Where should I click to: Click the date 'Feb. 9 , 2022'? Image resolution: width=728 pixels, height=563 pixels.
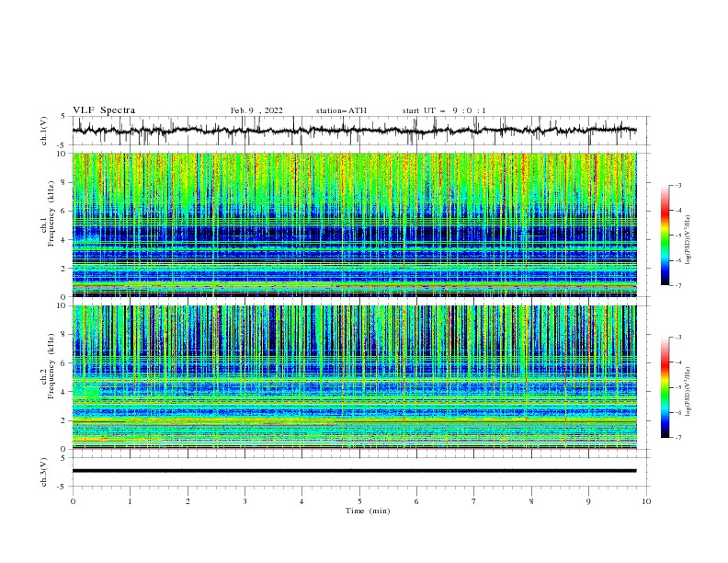[256, 110]
